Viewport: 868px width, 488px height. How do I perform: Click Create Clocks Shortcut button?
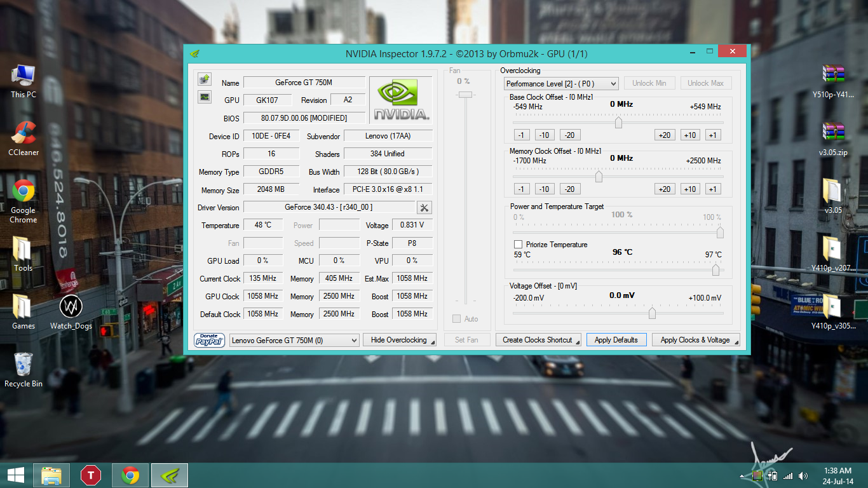538,340
